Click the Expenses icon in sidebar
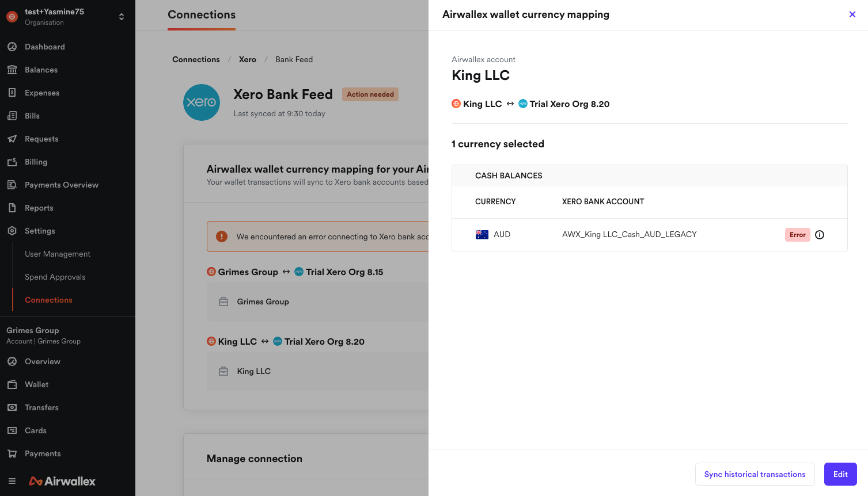The height and width of the screenshot is (496, 868). [x=12, y=93]
